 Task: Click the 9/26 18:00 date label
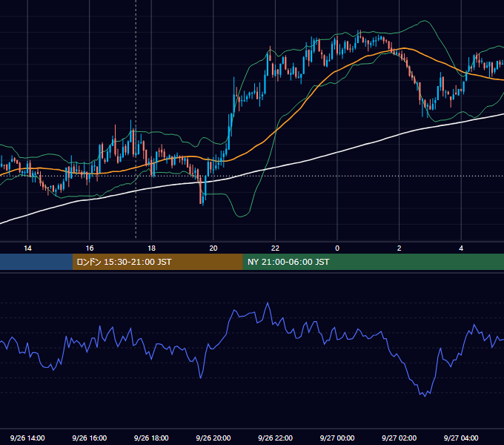coord(151,438)
